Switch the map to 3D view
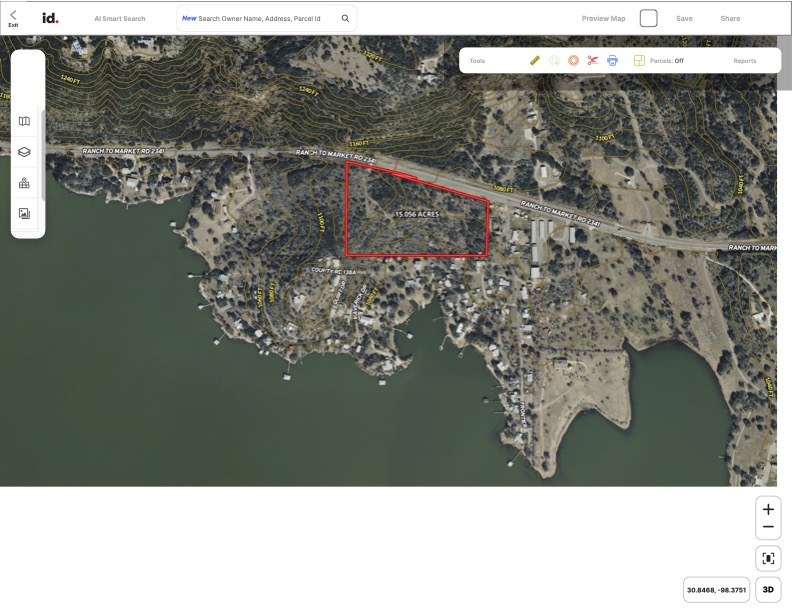Image resolution: width=792 pixels, height=612 pixels. (768, 589)
